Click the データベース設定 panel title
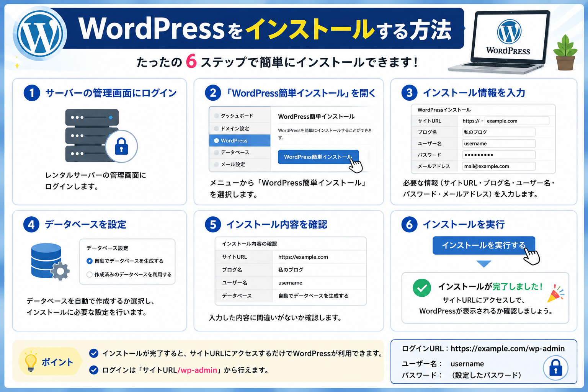Screen dimensions: 588x392 coord(107,248)
